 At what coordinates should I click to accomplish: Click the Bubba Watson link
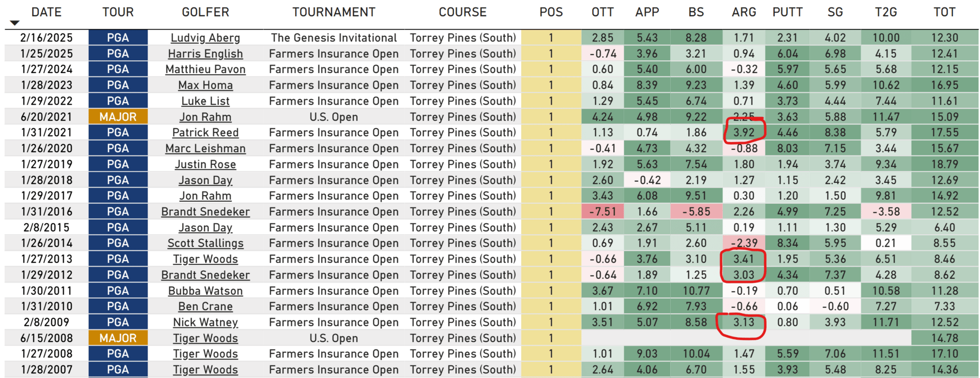[x=205, y=291]
